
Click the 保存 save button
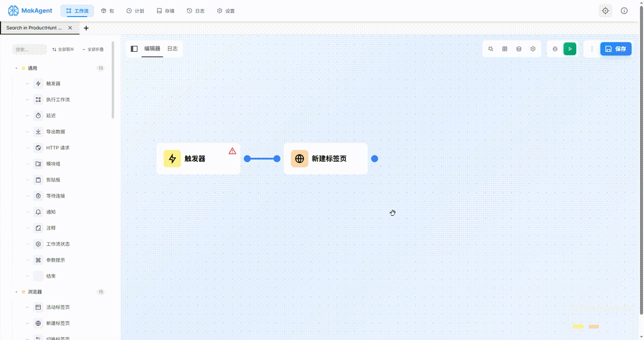click(616, 49)
